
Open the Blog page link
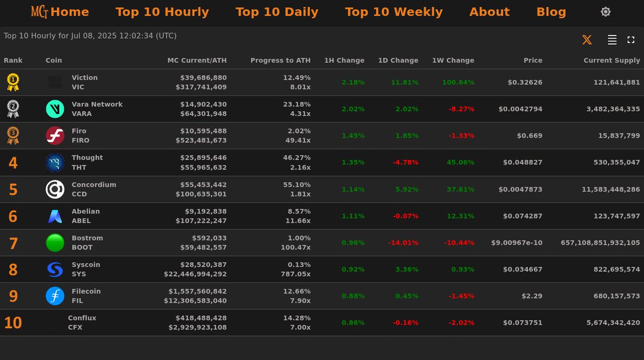(x=551, y=11)
